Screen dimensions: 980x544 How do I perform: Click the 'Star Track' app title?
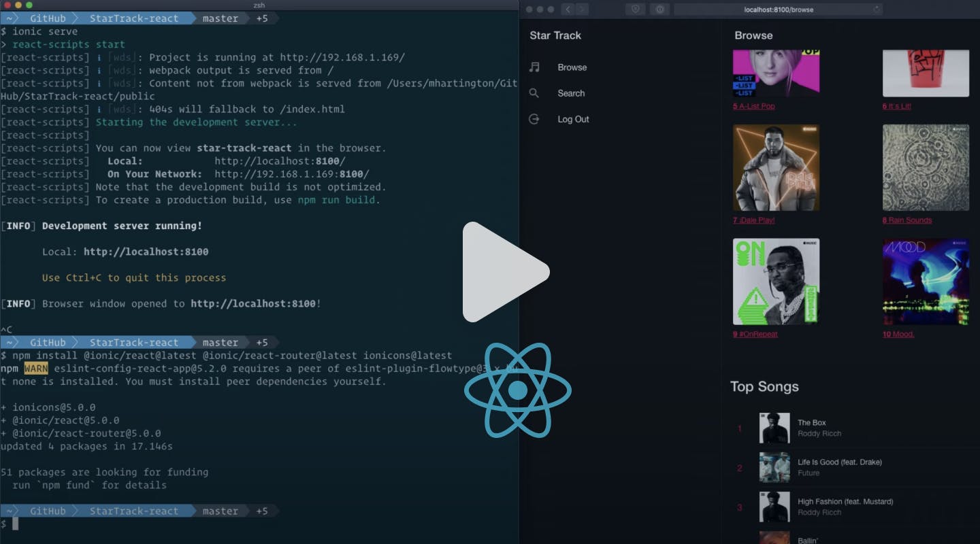click(555, 35)
